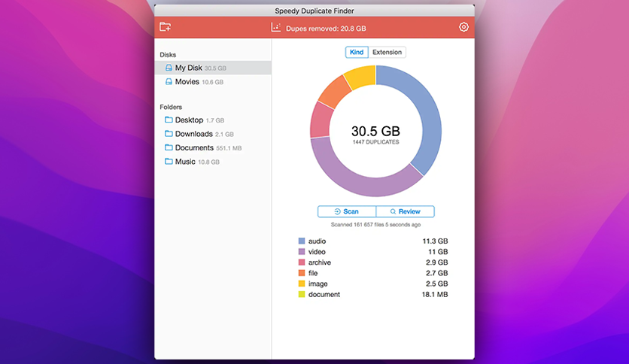Click the 'image' legend label
The width and height of the screenshot is (629, 364).
tap(318, 284)
